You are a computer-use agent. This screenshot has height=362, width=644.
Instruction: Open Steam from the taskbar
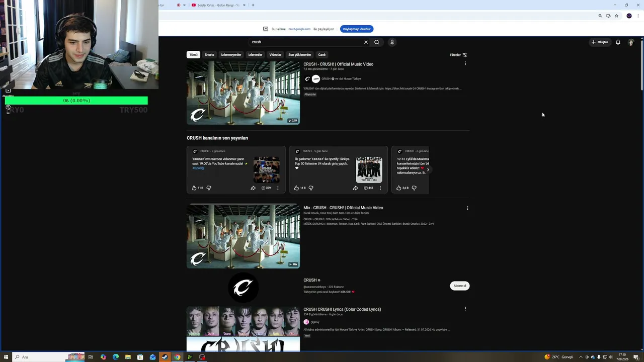[x=165, y=357]
